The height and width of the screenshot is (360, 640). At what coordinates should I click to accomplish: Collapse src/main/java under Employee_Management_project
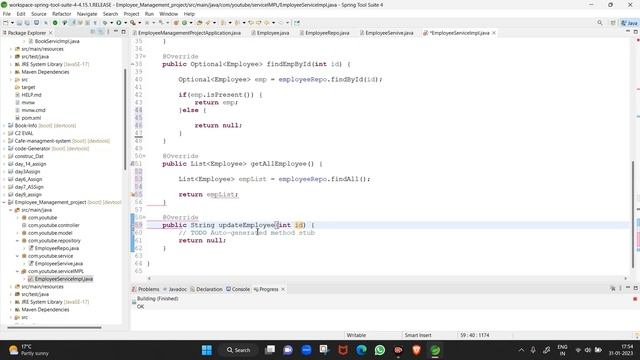tap(11, 210)
